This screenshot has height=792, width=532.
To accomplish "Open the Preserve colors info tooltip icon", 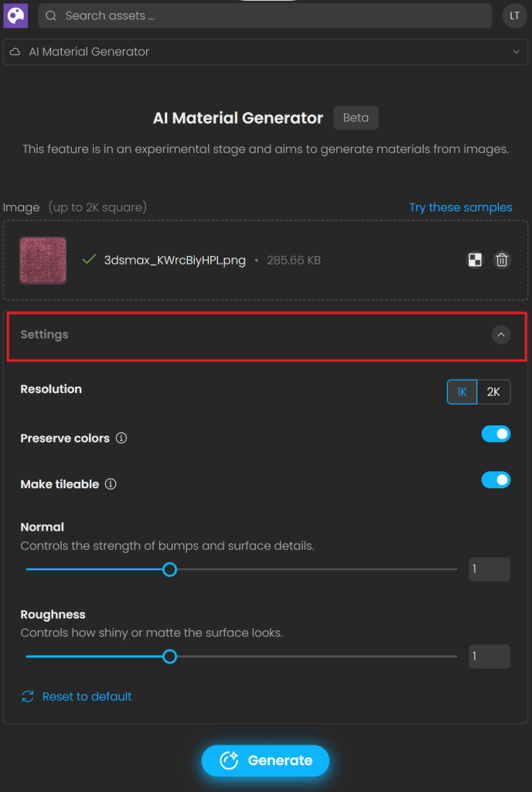I will click(121, 438).
